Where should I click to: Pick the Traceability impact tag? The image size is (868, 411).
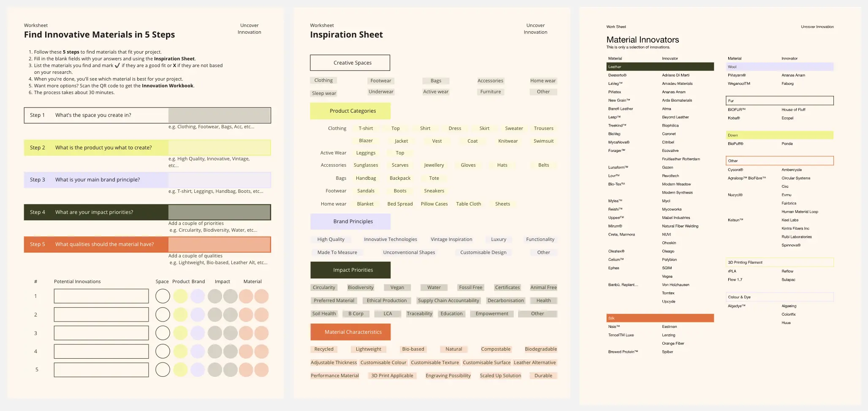click(419, 314)
